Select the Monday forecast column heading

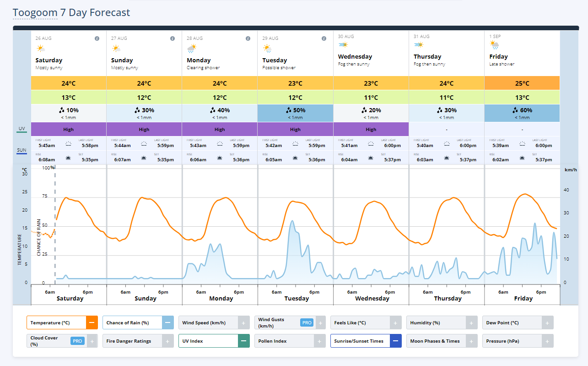(x=199, y=60)
